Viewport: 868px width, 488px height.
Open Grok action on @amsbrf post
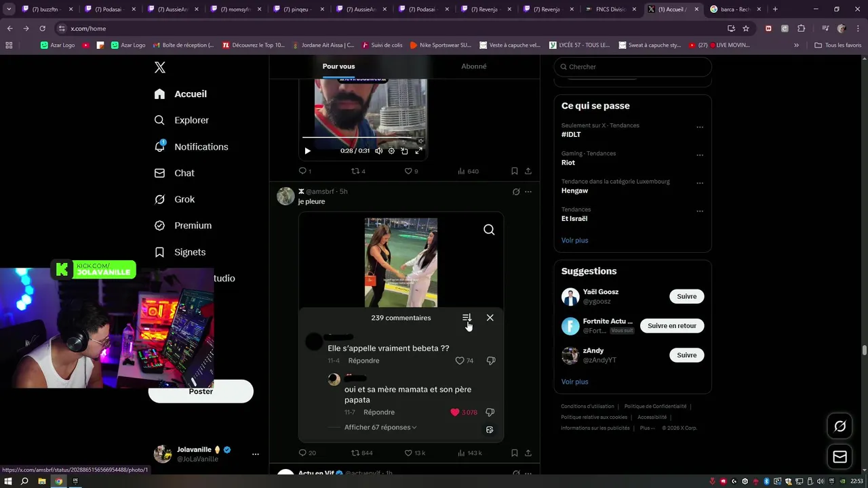516,192
